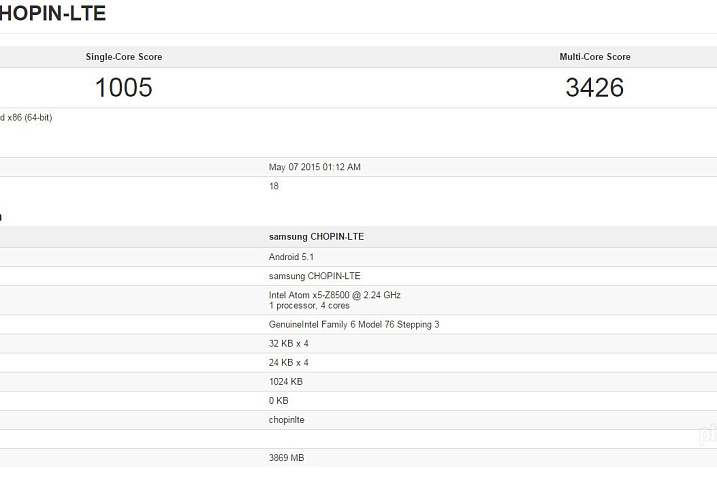Click the 24 KB x 4 cache value
Screen dimensions: 717x478
(289, 363)
